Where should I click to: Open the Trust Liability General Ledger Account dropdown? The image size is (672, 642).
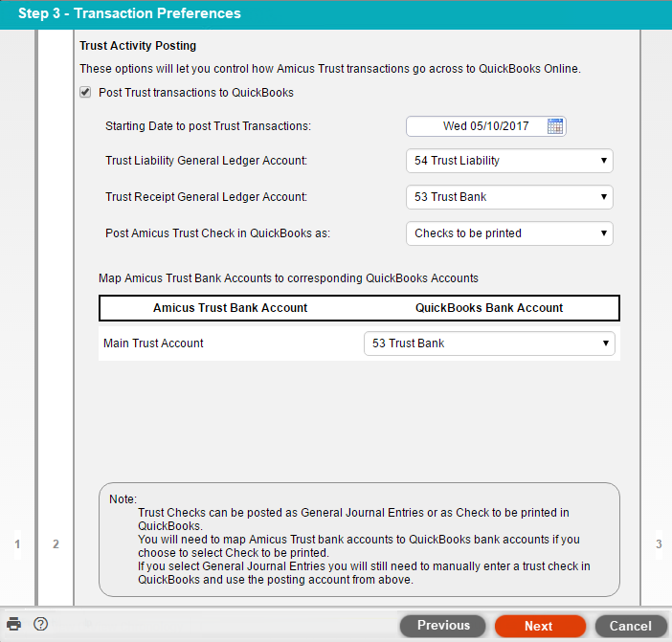509,161
